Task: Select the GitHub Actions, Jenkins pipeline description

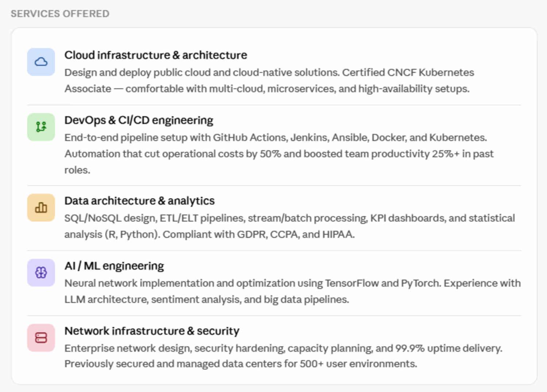Action: tap(279, 154)
